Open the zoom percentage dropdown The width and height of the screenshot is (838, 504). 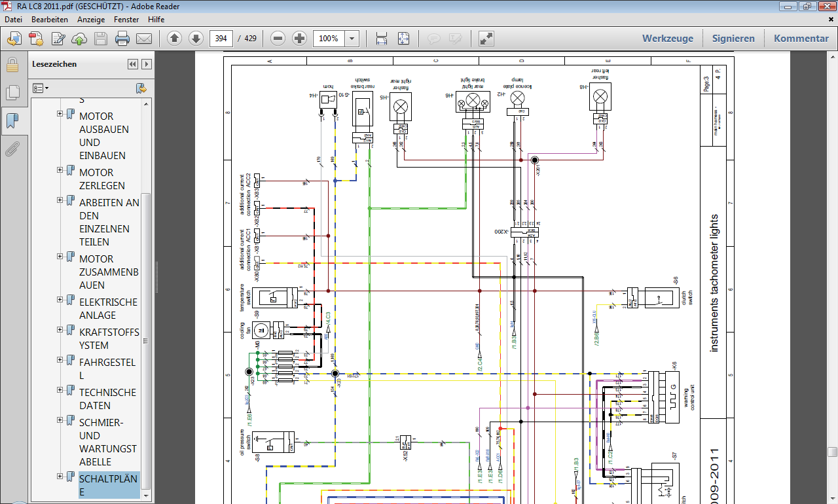(x=352, y=39)
